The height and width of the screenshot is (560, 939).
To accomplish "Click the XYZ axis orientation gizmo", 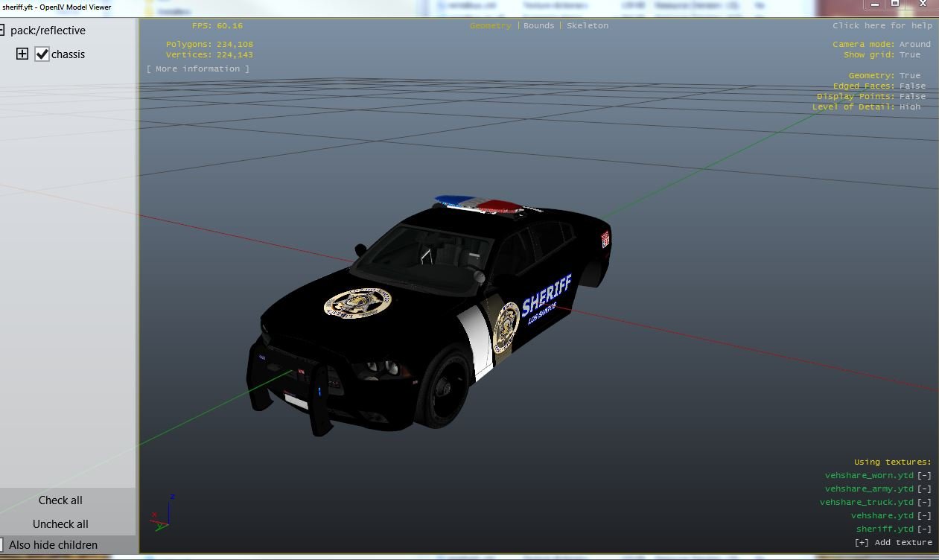I will click(164, 512).
